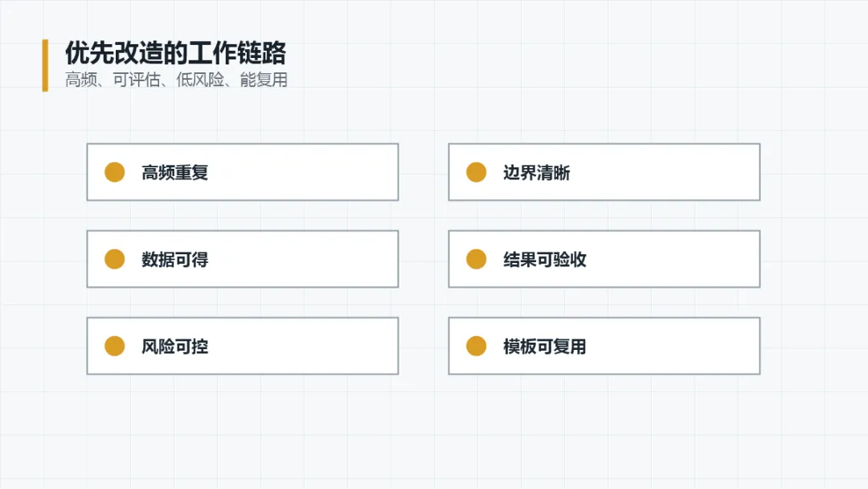Click the 模板可复用 text label
The width and height of the screenshot is (868, 489).
[545, 347]
